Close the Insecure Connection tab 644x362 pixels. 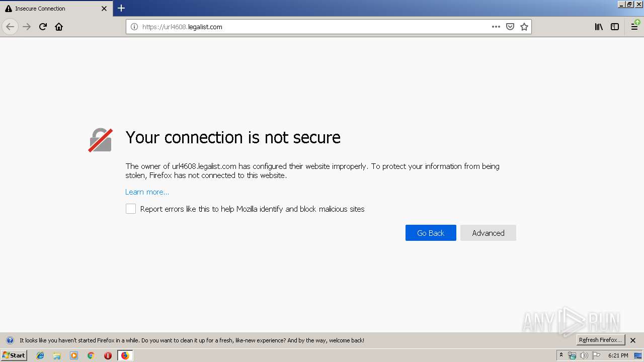click(104, 9)
